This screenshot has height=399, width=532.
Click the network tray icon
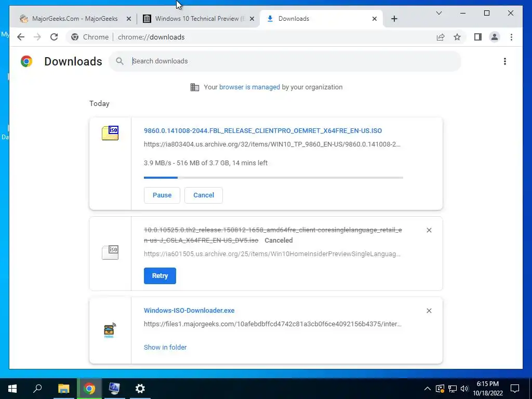(x=453, y=389)
